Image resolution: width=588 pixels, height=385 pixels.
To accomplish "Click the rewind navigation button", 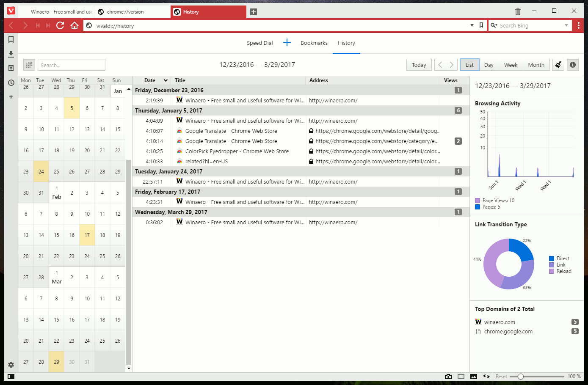I will (38, 26).
